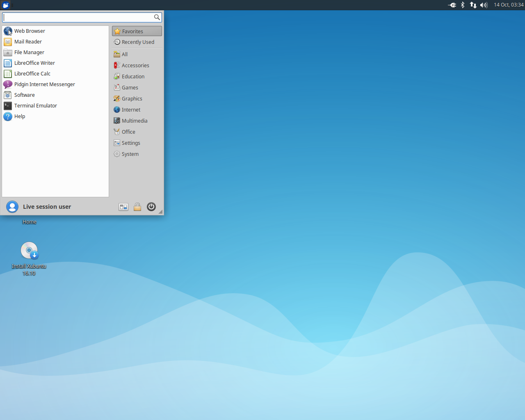Screen dimensions: 525x420
Task: Open the volume indicator in panel
Action: [484, 5]
